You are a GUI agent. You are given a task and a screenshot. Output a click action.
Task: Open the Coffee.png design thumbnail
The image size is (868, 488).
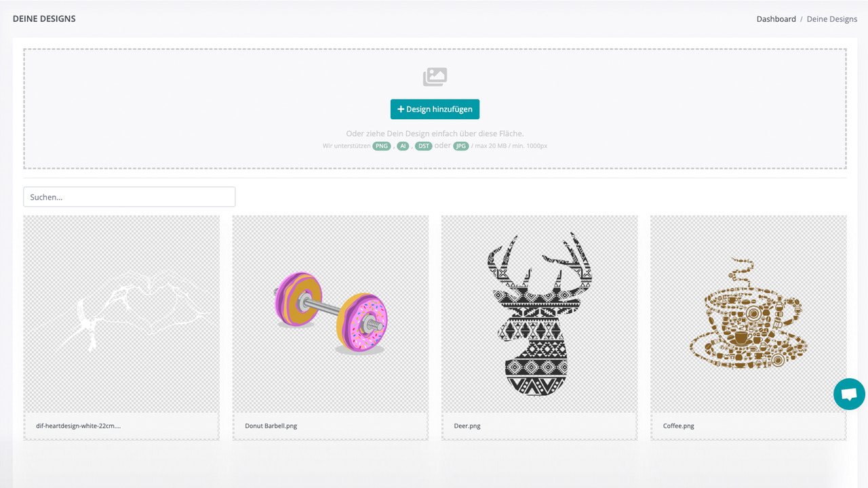click(x=748, y=314)
